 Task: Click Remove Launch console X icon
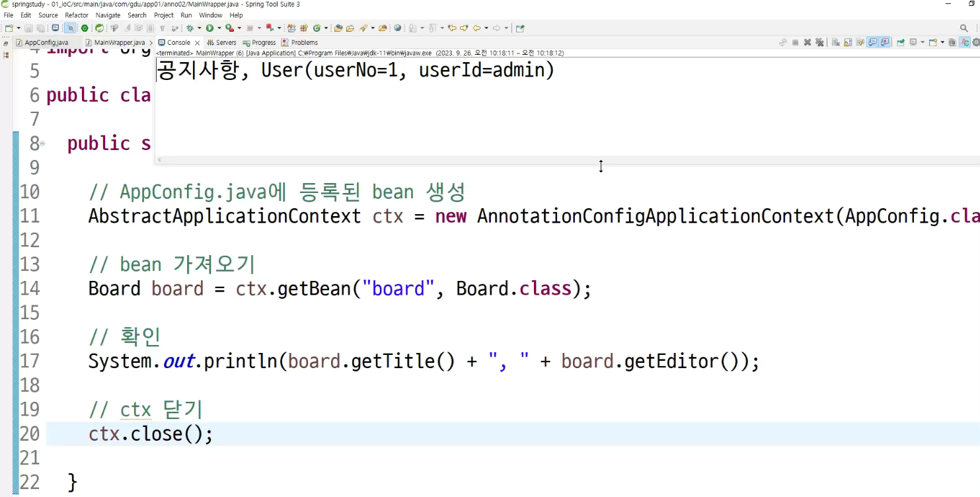coord(808,42)
